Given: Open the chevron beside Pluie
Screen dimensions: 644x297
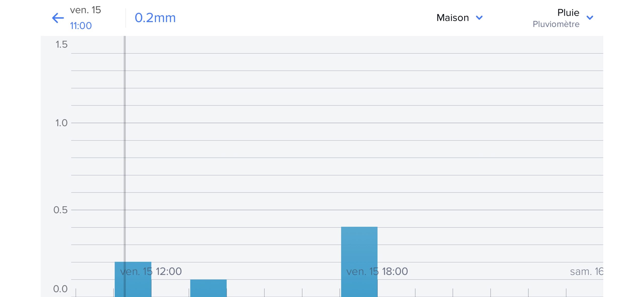Looking at the screenshot, I should click(x=590, y=18).
